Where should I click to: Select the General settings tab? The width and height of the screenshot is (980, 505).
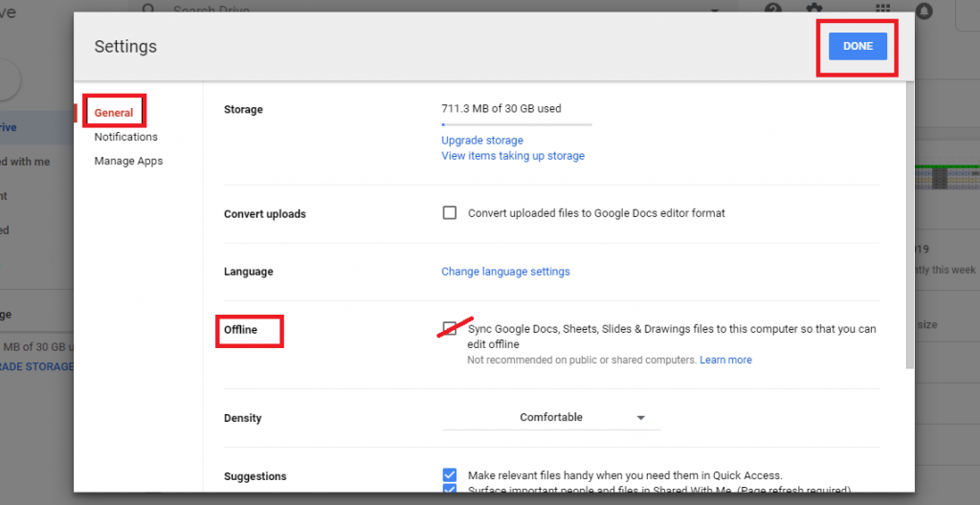click(114, 113)
